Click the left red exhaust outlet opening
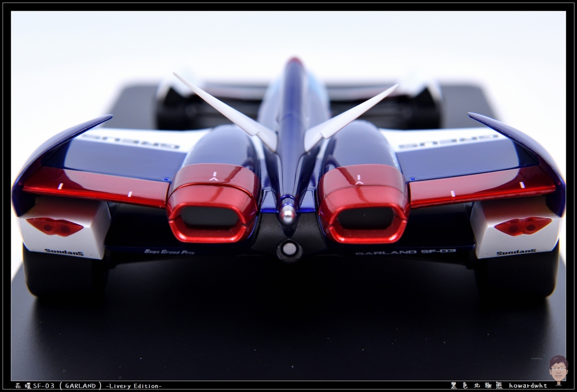 coord(210,217)
